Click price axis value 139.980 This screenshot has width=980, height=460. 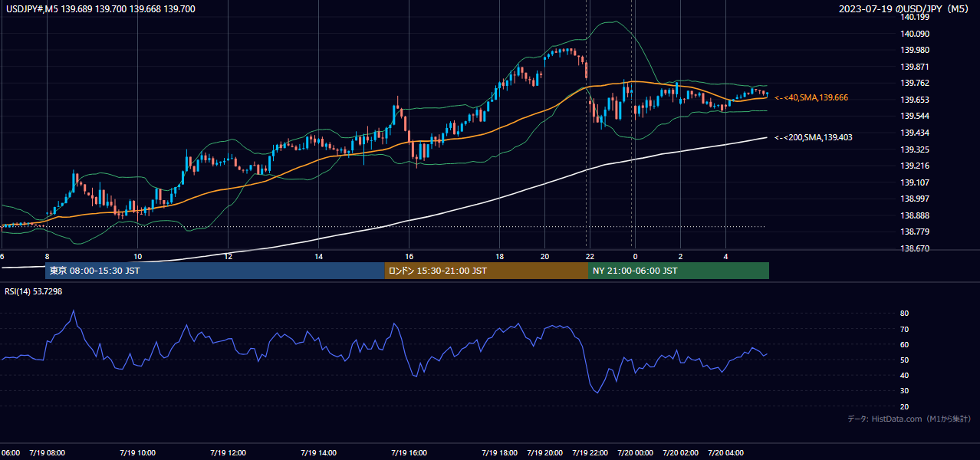[x=916, y=51]
